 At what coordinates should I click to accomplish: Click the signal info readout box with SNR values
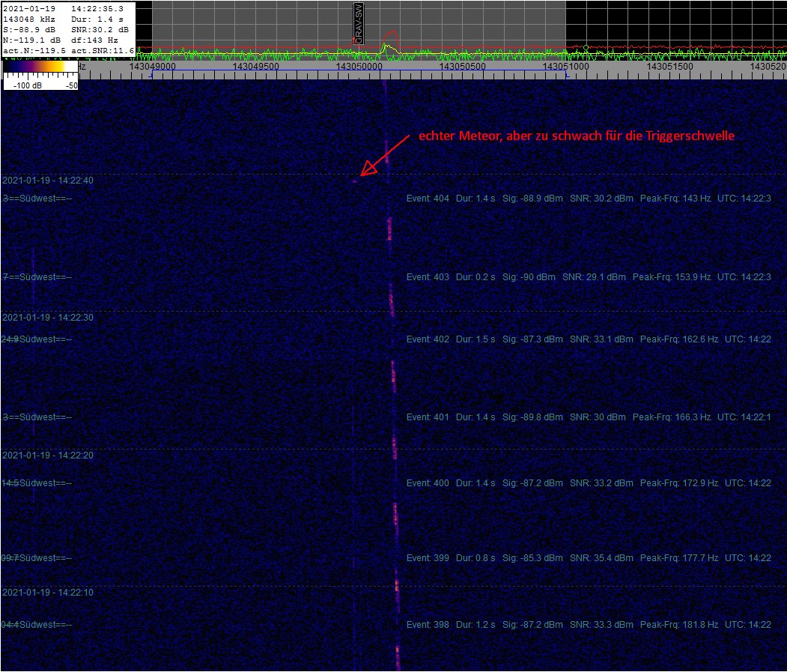(x=68, y=28)
